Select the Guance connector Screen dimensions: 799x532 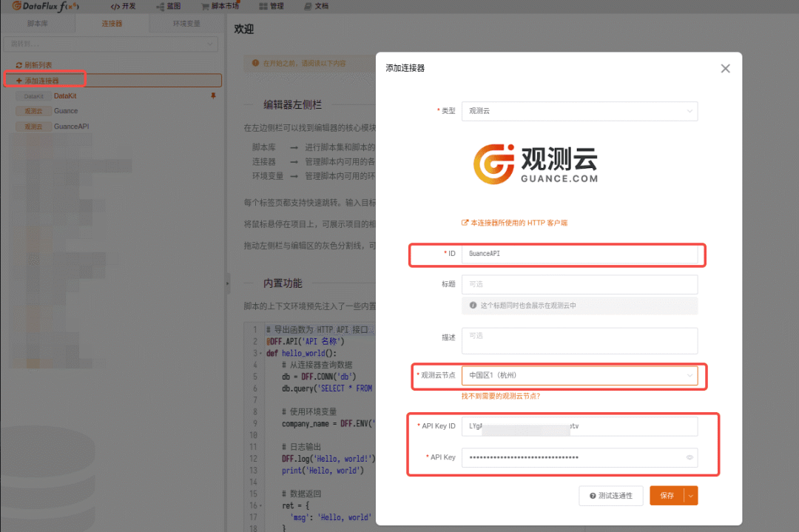click(x=66, y=111)
